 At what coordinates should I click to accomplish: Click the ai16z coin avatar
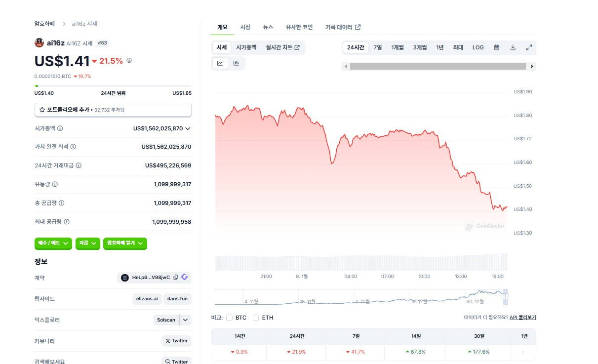[x=39, y=43]
